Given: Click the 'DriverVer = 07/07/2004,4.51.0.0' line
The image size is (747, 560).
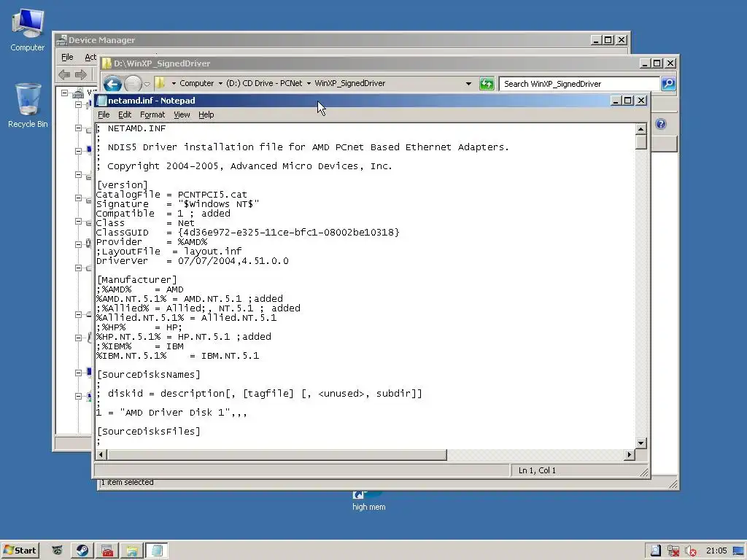Looking at the screenshot, I should point(193,261).
